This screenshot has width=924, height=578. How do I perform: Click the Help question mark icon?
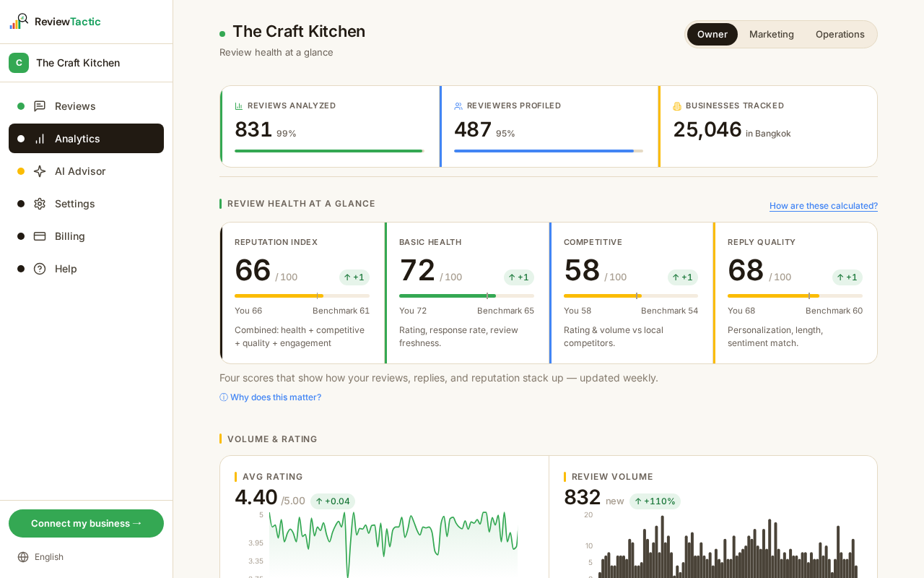click(x=40, y=269)
